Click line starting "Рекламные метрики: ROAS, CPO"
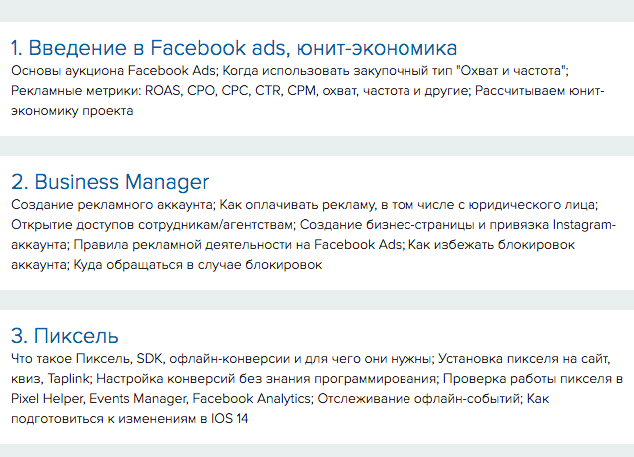The width and height of the screenshot is (634, 457). point(308,91)
